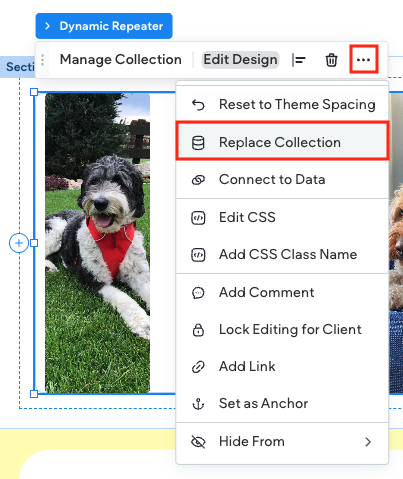403x479 pixels.
Task: Select Edit CSS from the menu
Action: pos(282,217)
